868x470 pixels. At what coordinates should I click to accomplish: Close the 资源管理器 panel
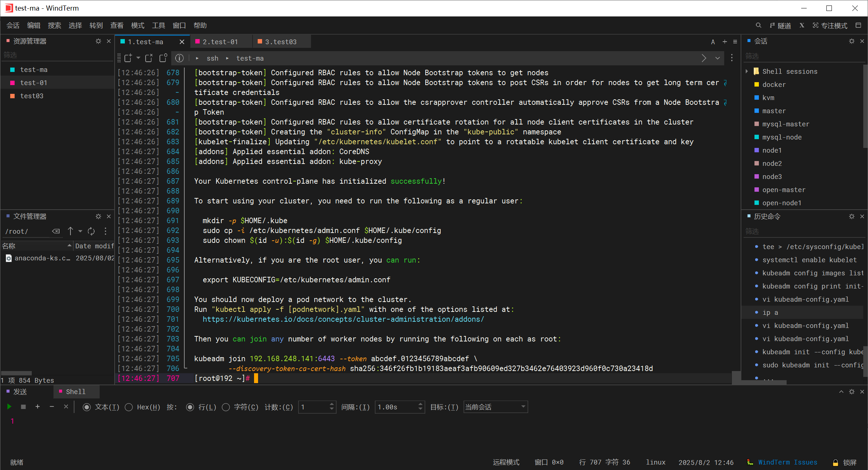(108, 41)
